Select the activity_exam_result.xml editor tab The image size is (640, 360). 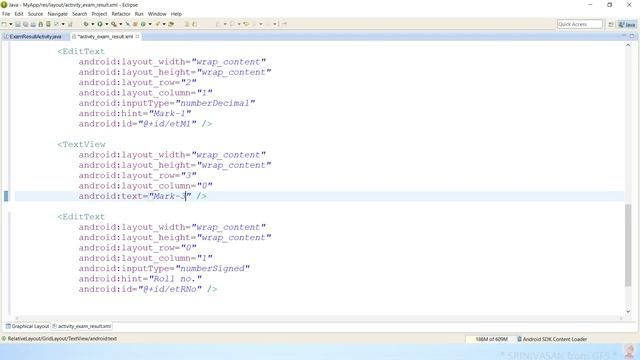click(105, 36)
